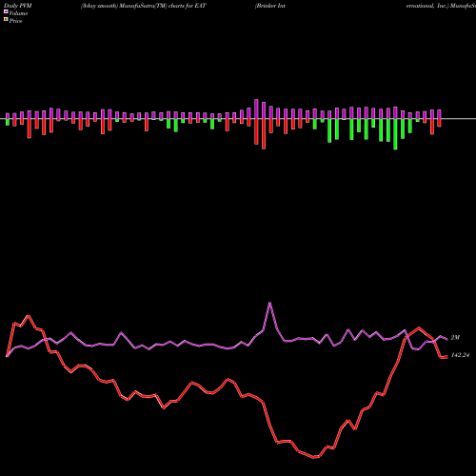
Task: Click the 'Brinker Int' company name text
Action: (x=270, y=6)
